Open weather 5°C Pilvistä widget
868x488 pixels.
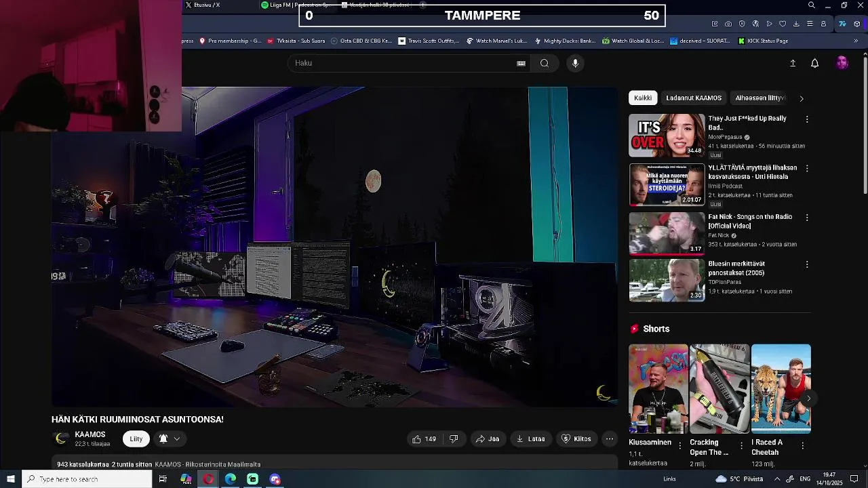point(739,479)
